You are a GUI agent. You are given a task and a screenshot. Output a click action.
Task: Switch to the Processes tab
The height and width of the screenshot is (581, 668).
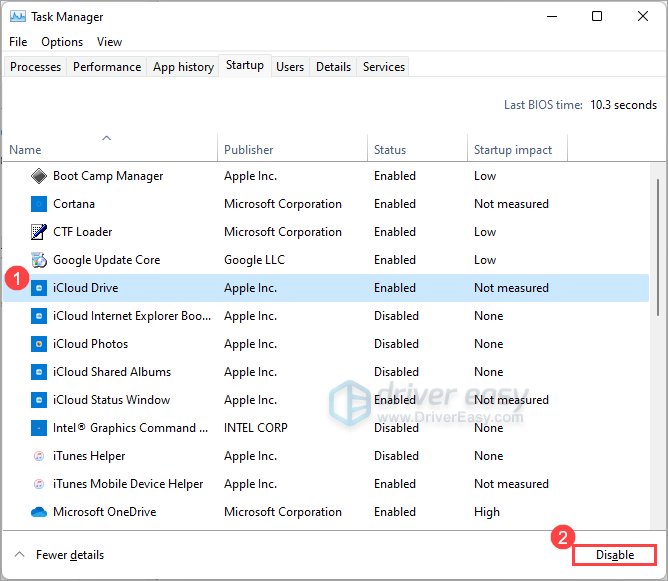35,67
